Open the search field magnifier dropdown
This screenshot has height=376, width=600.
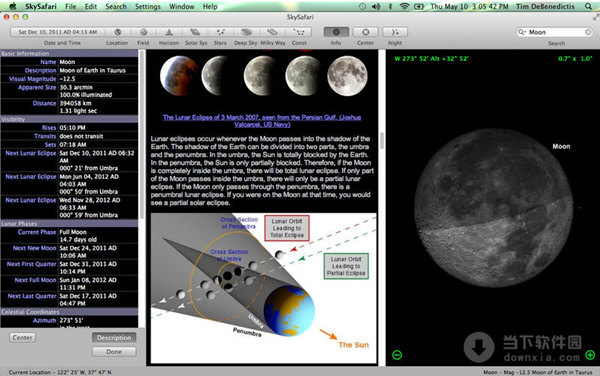coord(522,32)
